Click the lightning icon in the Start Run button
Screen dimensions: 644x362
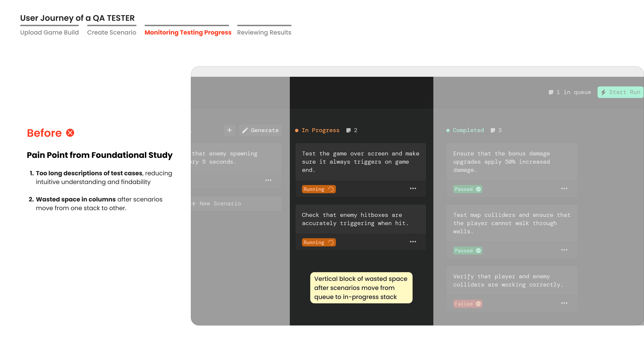coord(604,92)
